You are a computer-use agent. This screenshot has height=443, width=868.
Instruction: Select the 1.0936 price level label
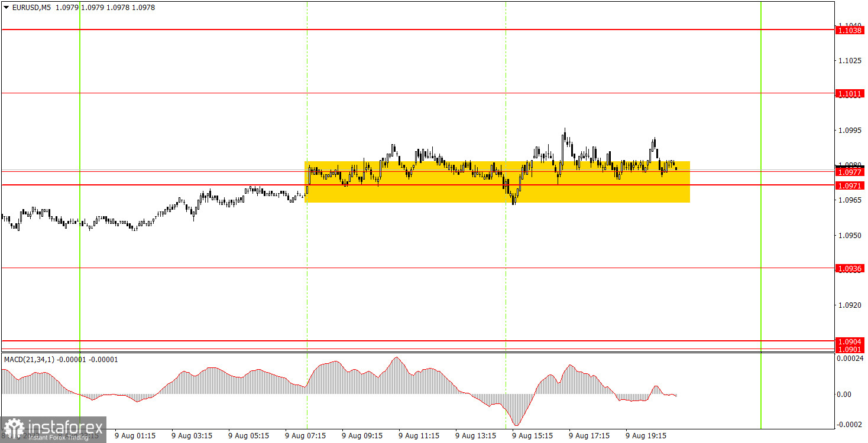[x=850, y=269]
